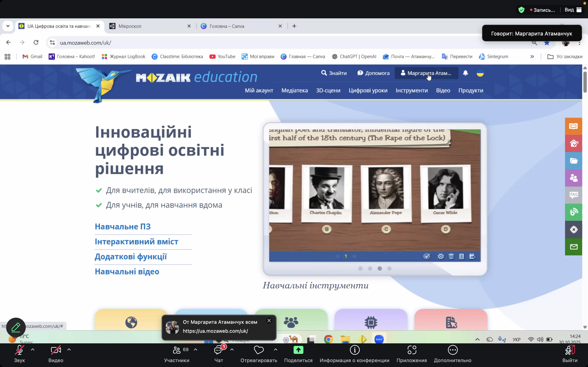This screenshot has height=367, width=588.
Task: Click the notification bell icon
Action: click(x=465, y=73)
